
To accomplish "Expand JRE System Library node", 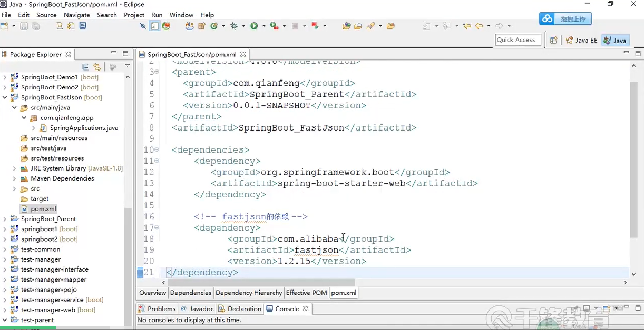I will [14, 168].
